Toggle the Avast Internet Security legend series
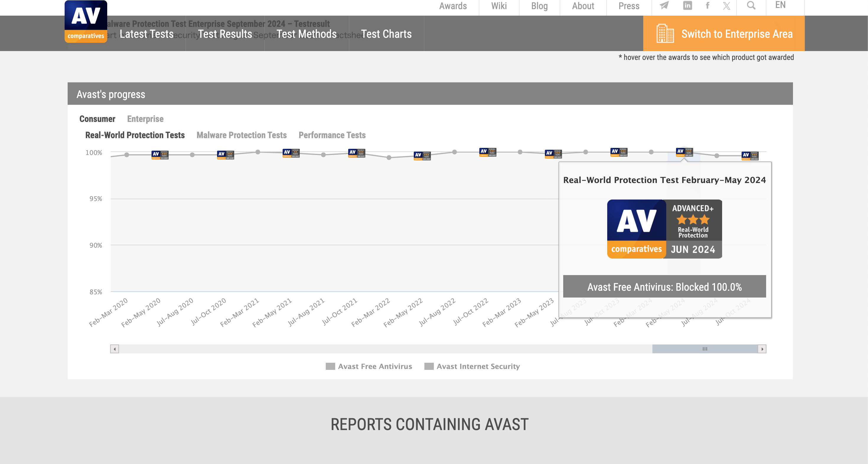868x464 pixels. [472, 366]
